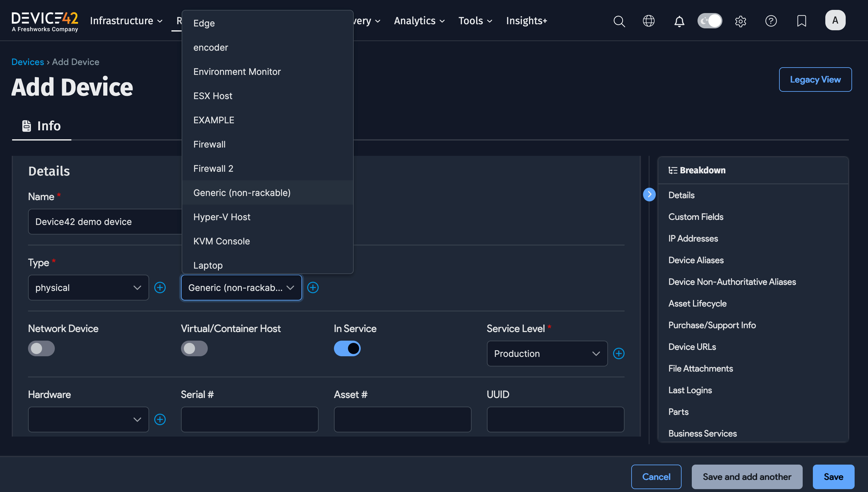Click plus icon next to Service Level

[x=618, y=353]
